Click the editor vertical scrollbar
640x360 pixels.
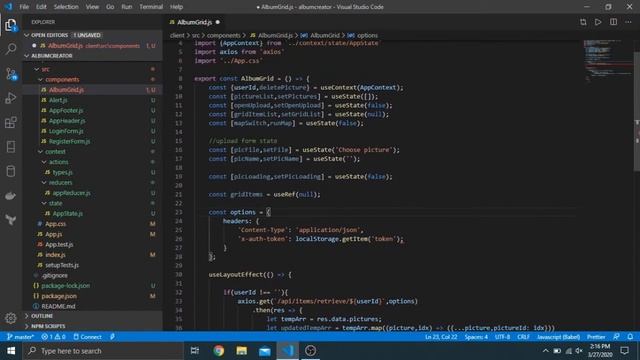point(637,110)
